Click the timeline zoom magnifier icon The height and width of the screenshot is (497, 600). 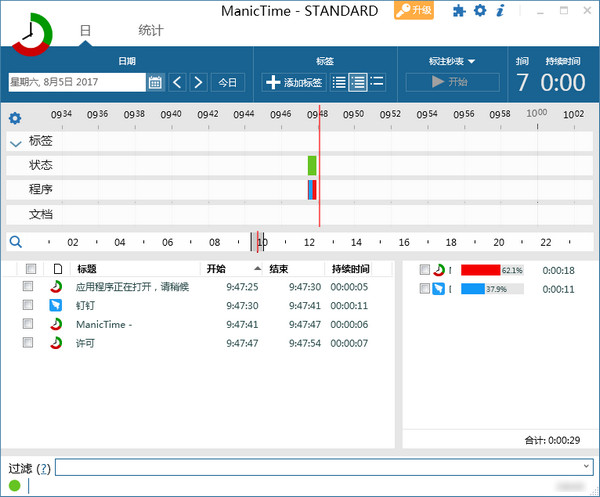(15, 241)
